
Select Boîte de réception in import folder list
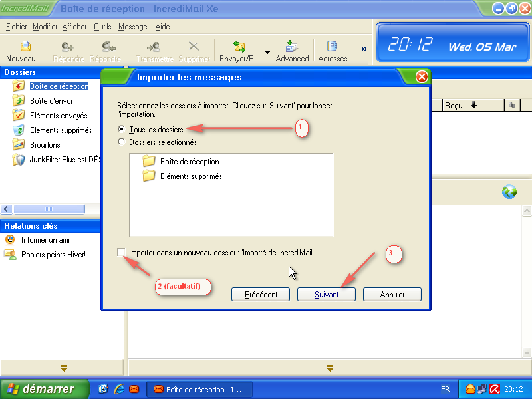tap(190, 162)
